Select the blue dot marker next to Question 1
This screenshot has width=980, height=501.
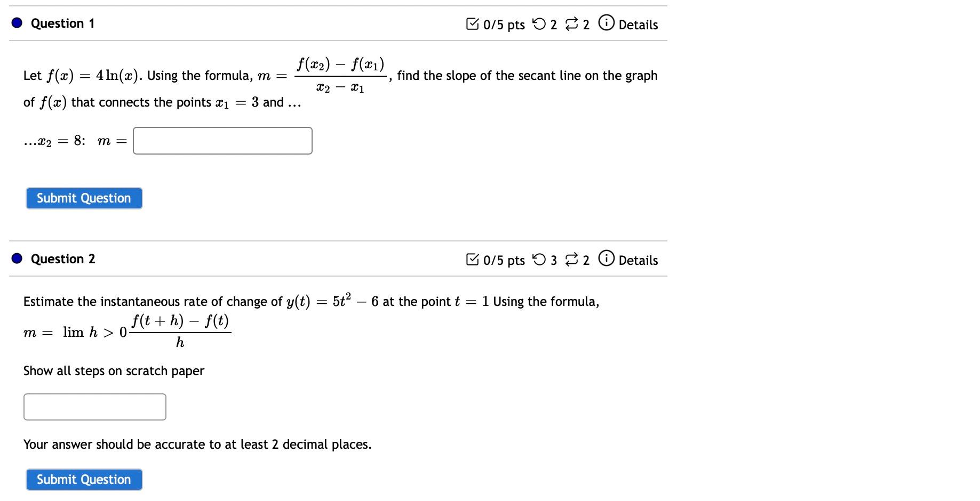[x=17, y=22]
